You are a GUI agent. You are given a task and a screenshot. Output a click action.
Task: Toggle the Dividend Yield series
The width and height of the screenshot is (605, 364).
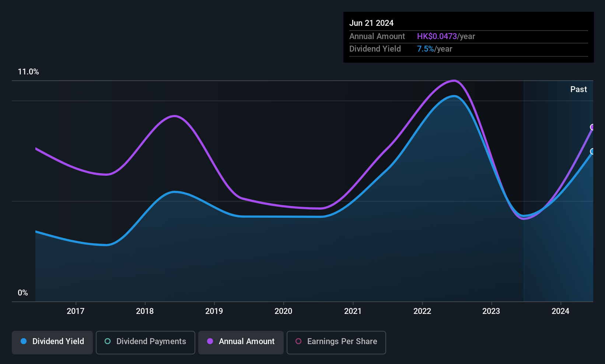click(52, 343)
